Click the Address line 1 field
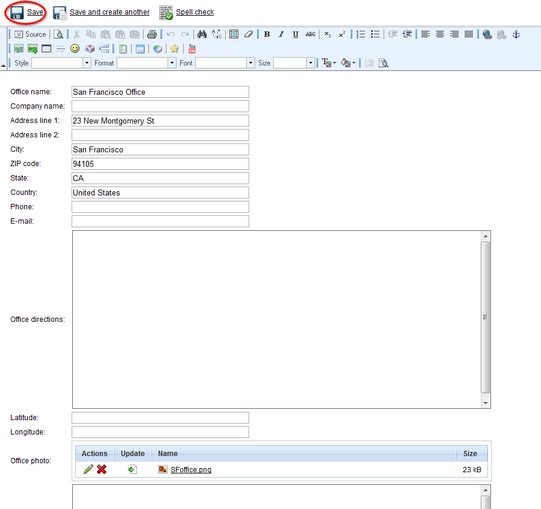 click(x=160, y=121)
